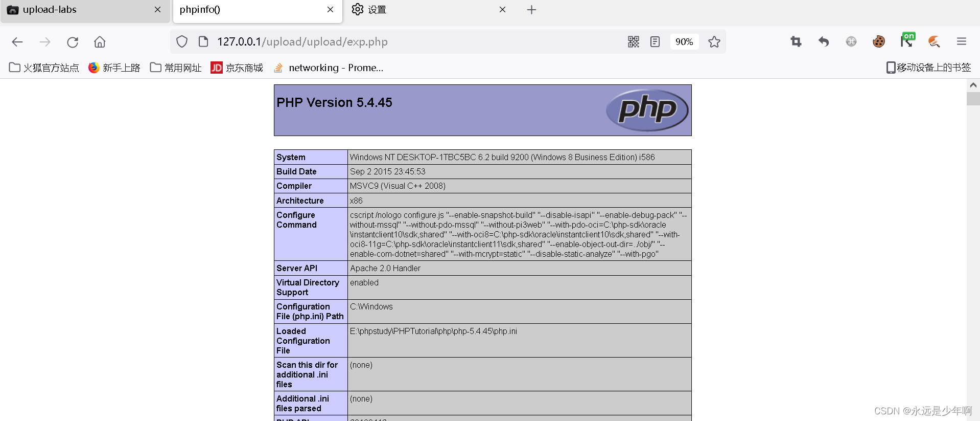Select the phpinfo() tab
This screenshot has height=421, width=980.
tap(258, 10)
